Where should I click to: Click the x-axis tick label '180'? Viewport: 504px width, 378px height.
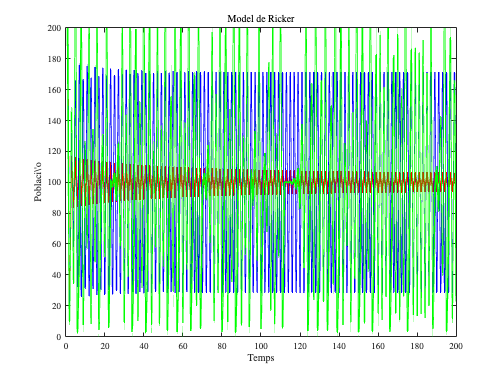tap(417, 346)
